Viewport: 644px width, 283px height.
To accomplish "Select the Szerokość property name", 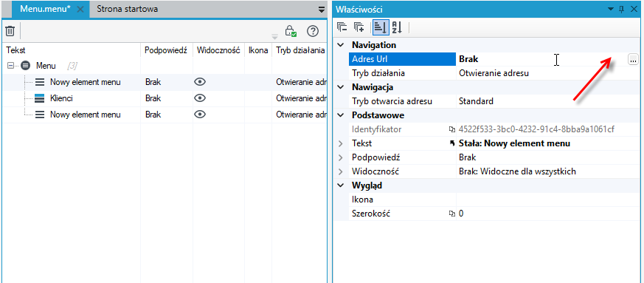I will [x=370, y=214].
